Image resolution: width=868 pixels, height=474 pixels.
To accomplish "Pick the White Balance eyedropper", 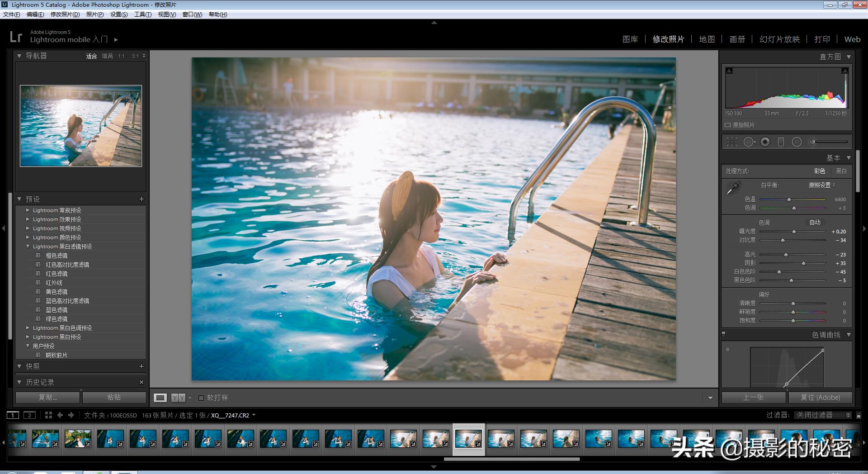I will [x=732, y=188].
